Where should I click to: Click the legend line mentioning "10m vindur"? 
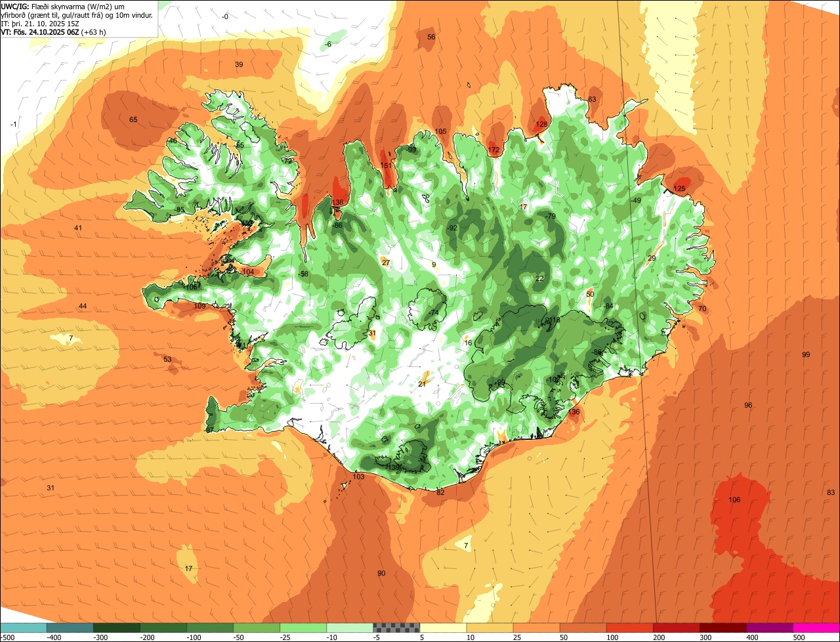77,15
